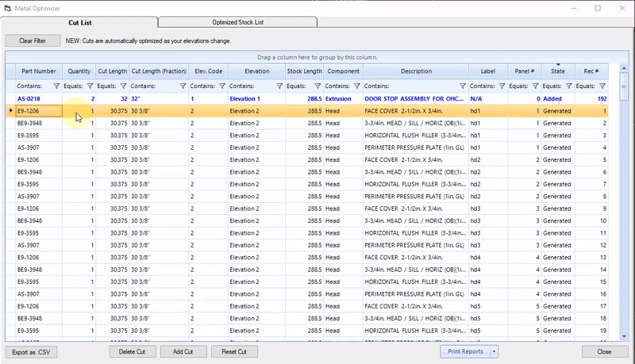Sort by Panel # column header
635x364 pixels.
pyautogui.click(x=525, y=71)
